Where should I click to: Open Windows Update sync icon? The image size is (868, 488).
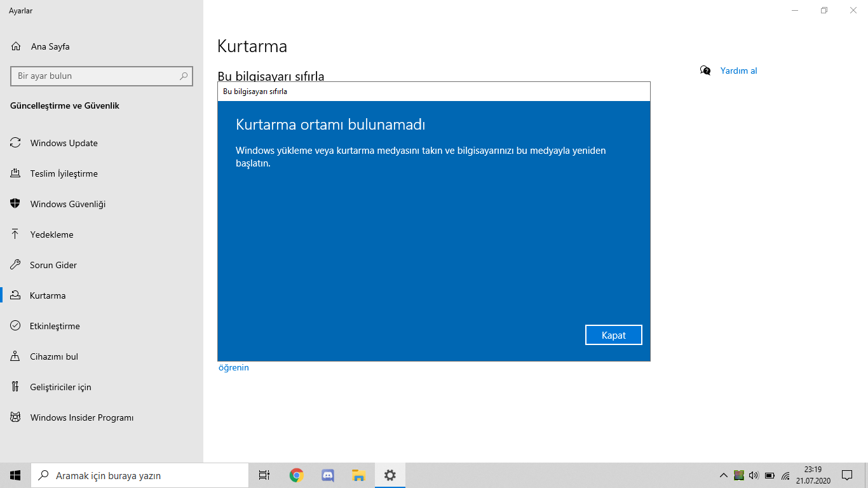click(x=15, y=143)
